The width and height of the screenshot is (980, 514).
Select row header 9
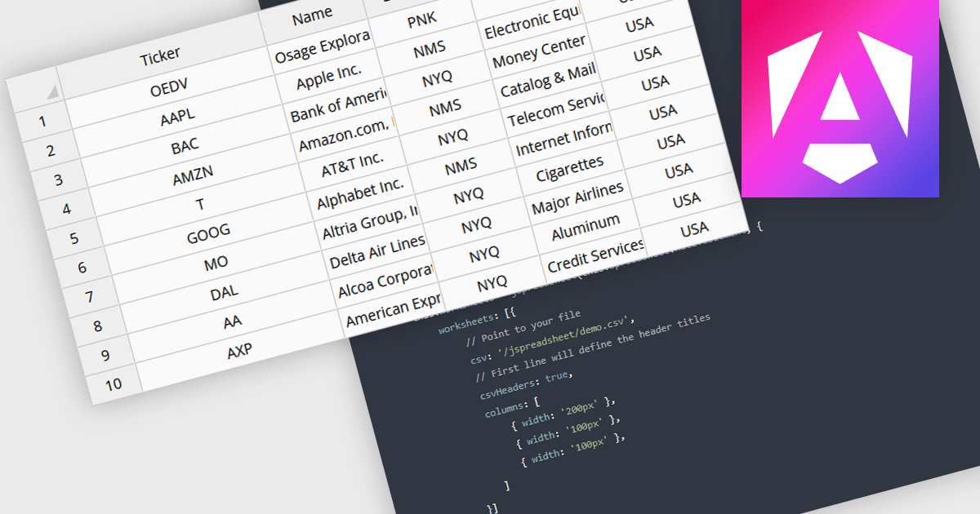click(x=105, y=355)
